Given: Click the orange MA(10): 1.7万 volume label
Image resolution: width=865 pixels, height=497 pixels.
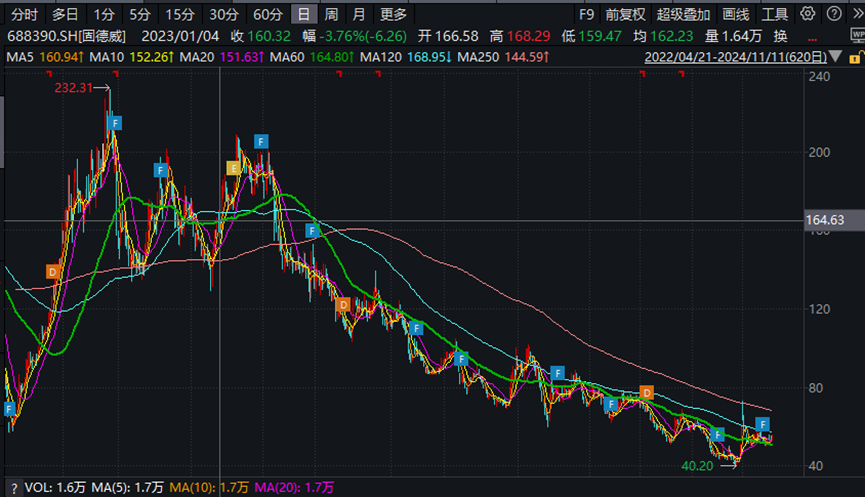Looking at the screenshot, I should [209, 488].
